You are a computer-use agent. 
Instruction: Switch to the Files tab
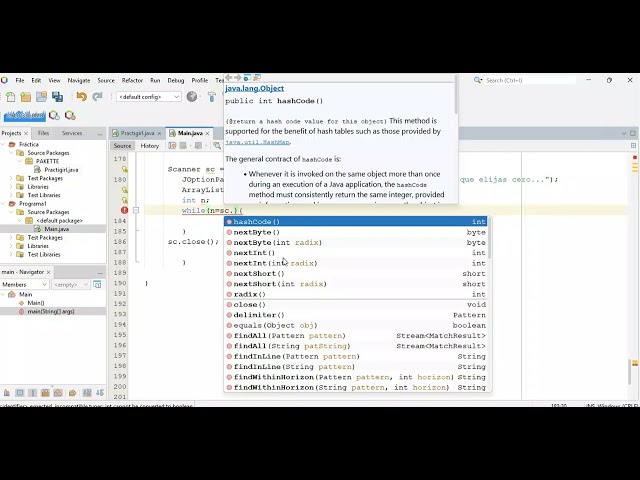[43, 133]
